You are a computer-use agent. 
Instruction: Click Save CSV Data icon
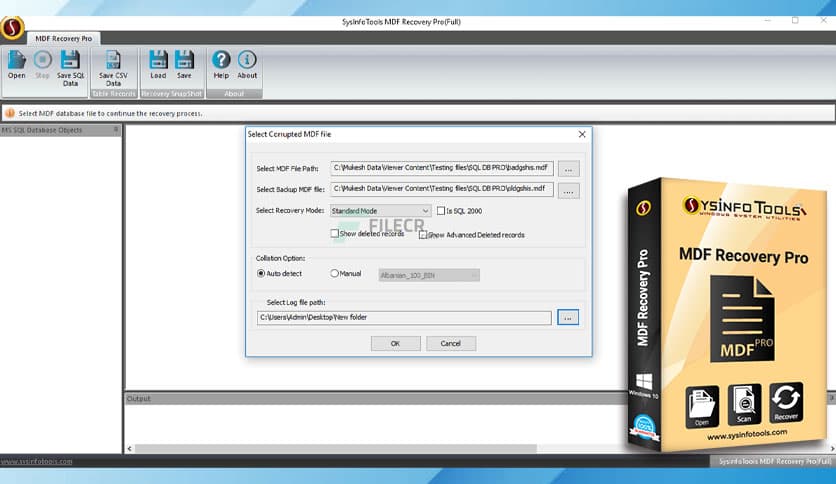coord(113,68)
